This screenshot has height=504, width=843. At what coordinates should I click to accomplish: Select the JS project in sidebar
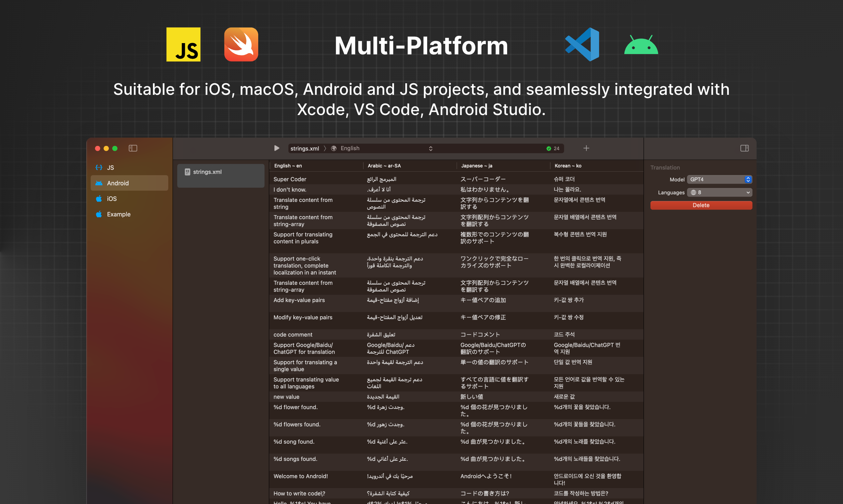click(111, 167)
